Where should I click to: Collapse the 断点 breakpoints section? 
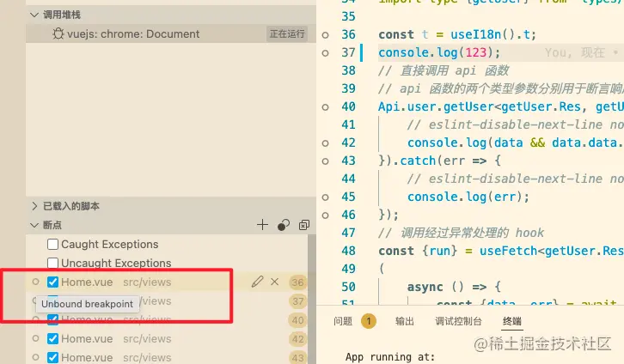click(x=34, y=225)
